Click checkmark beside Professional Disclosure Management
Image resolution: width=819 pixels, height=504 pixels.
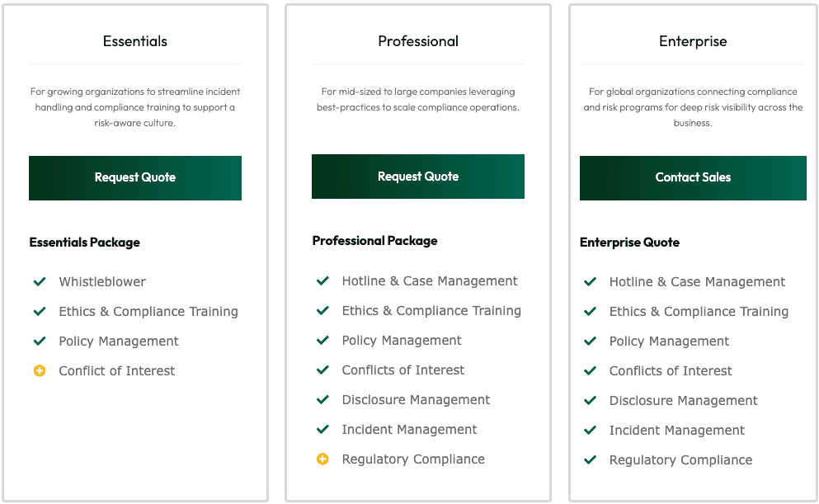tap(322, 400)
